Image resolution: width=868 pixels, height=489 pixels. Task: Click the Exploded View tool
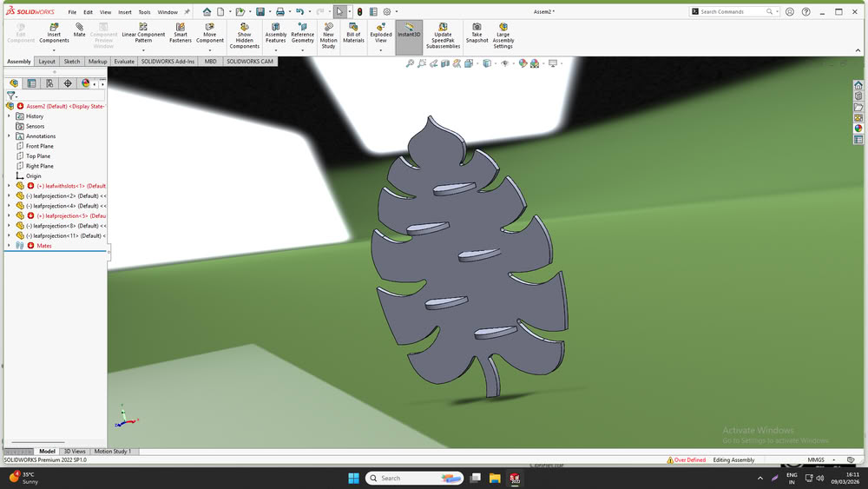click(381, 33)
